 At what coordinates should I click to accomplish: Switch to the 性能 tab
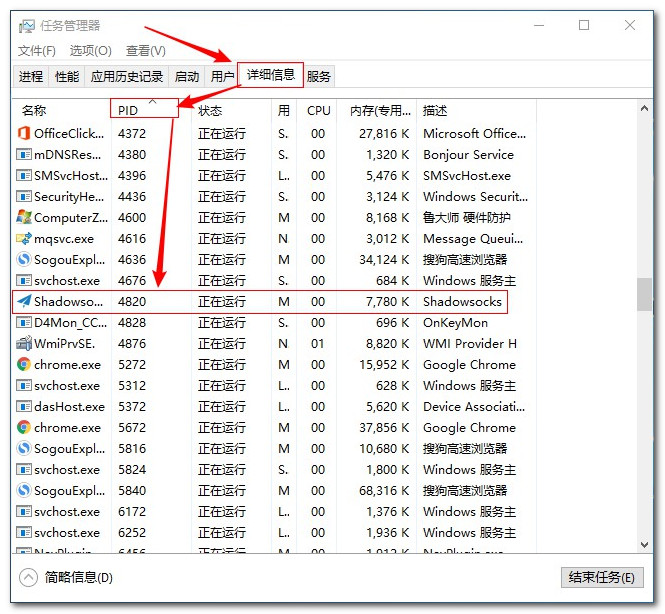(x=67, y=76)
